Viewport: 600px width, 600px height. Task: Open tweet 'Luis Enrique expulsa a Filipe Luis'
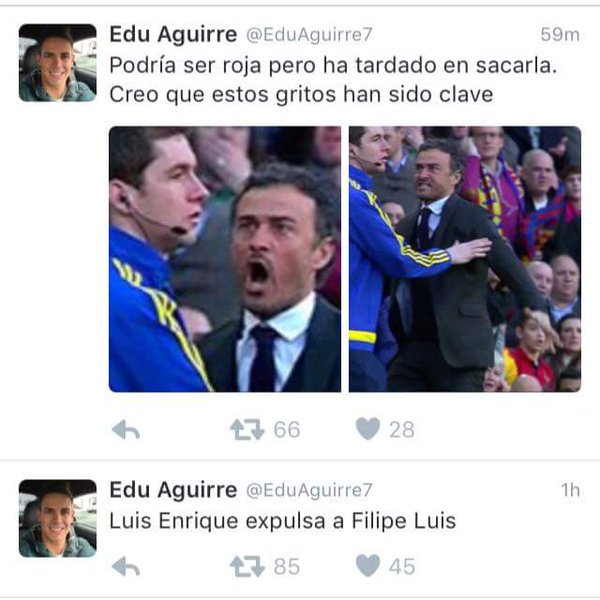283,521
